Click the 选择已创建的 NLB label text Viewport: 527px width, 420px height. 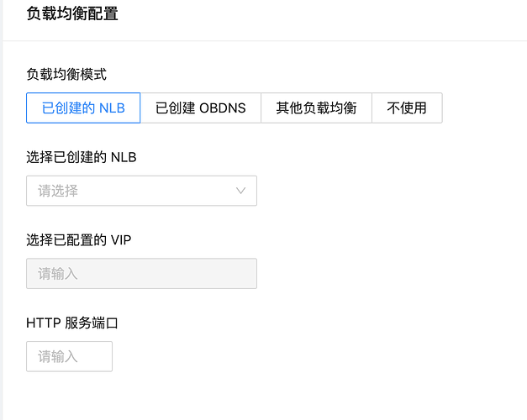tap(82, 157)
